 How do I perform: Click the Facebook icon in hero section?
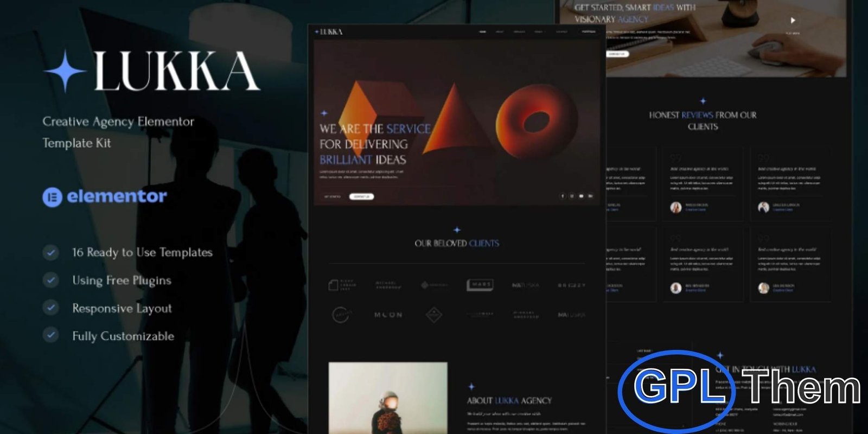point(563,196)
